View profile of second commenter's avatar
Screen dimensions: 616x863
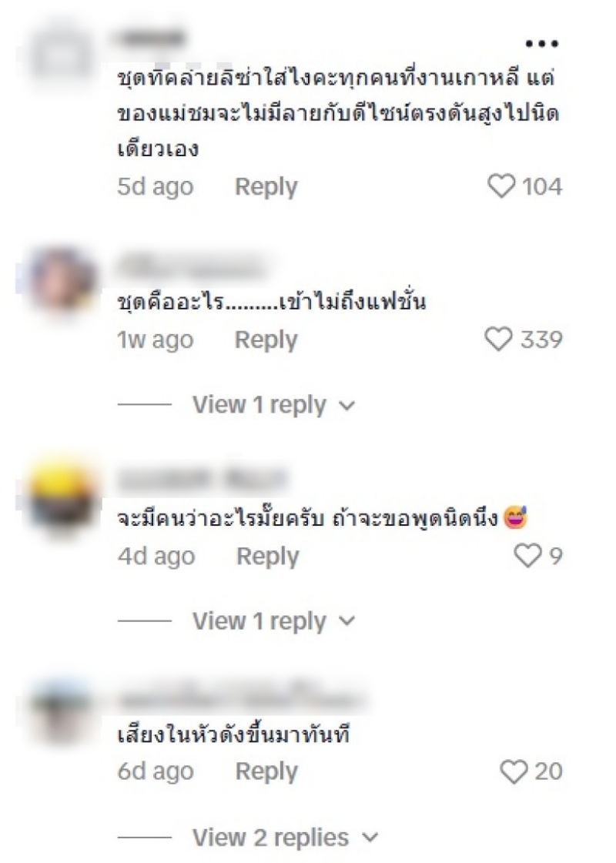[62, 279]
